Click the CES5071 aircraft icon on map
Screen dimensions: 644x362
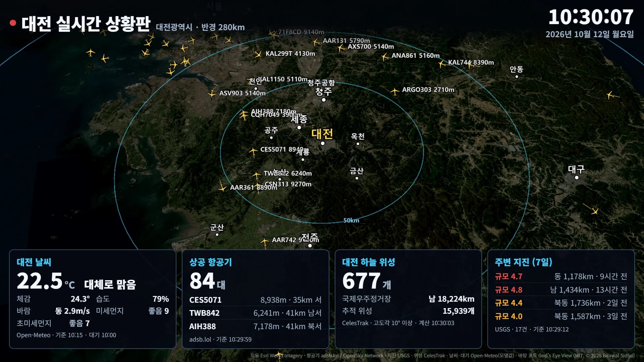click(253, 151)
